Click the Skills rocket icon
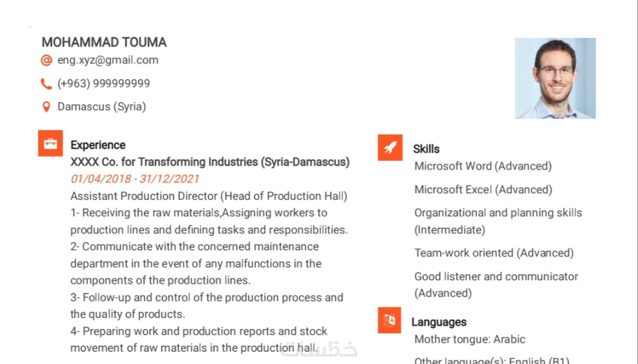 click(x=390, y=147)
